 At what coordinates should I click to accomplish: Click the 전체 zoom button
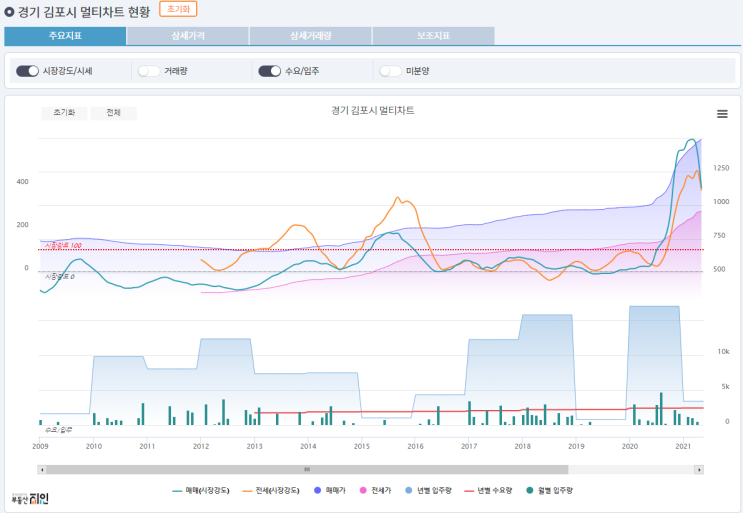coord(113,113)
